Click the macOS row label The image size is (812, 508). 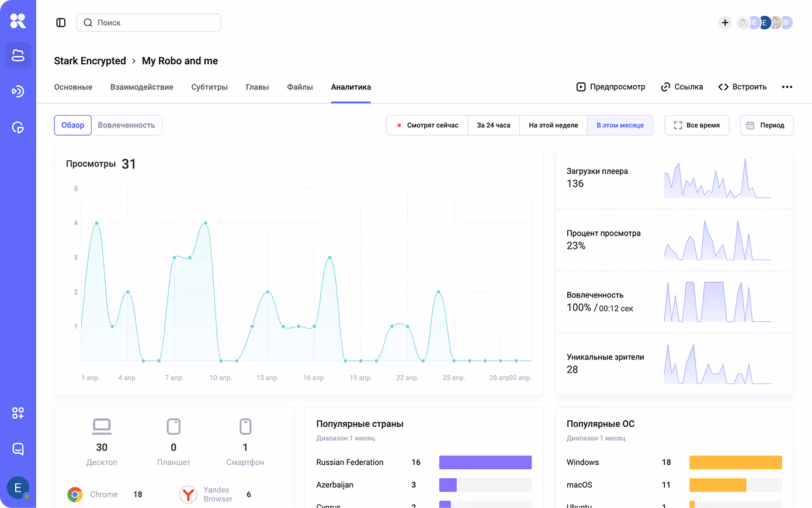(579, 485)
